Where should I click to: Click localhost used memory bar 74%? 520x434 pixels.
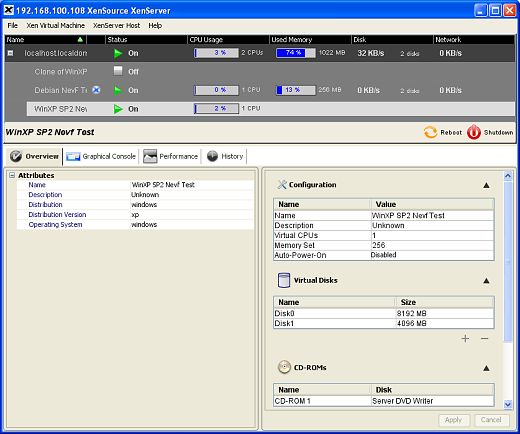pos(296,53)
